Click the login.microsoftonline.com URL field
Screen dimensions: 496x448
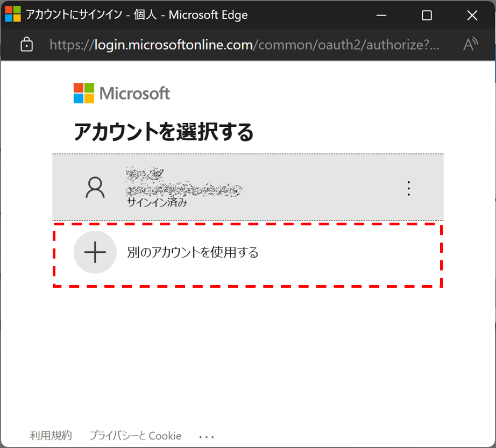point(244,45)
